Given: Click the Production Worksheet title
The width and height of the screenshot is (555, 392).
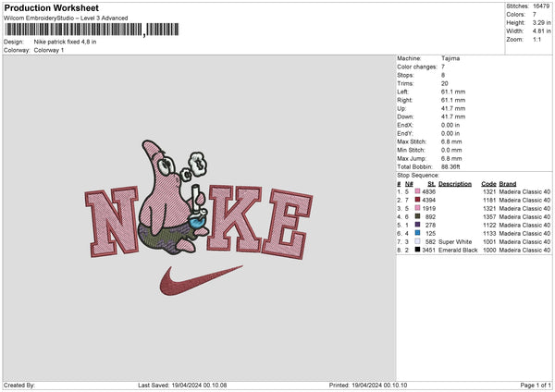Looking at the screenshot, I should (51, 7).
